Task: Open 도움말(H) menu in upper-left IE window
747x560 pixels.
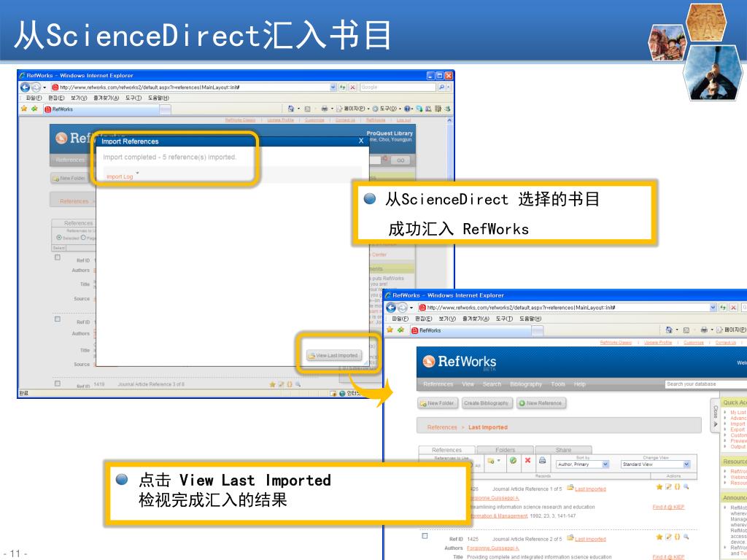Action: coord(158,98)
